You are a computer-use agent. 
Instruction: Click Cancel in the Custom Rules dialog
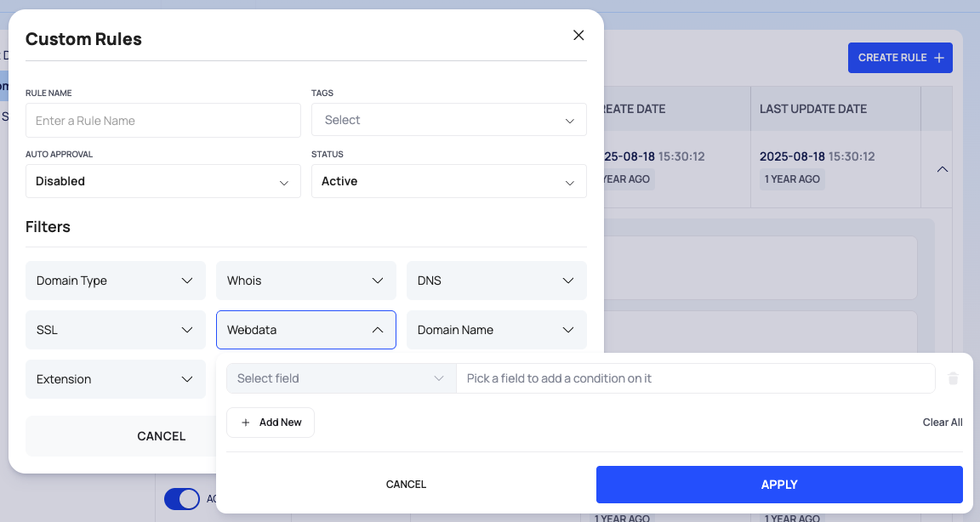pos(122,436)
